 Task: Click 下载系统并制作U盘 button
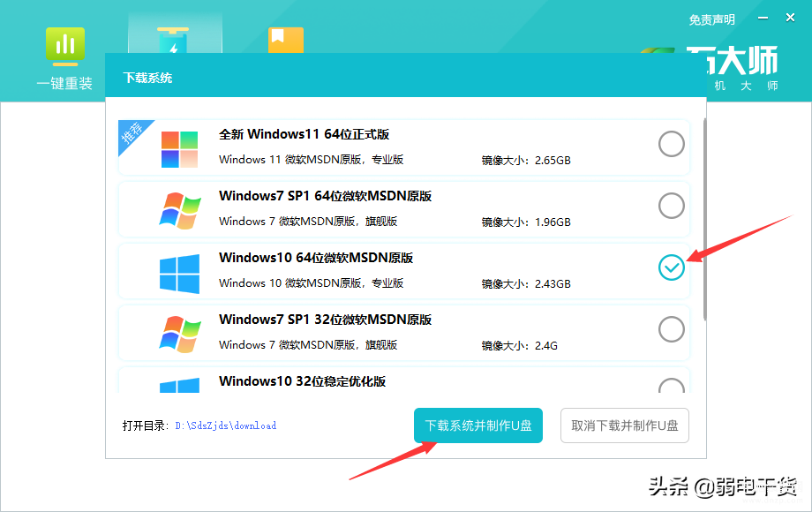pos(478,425)
